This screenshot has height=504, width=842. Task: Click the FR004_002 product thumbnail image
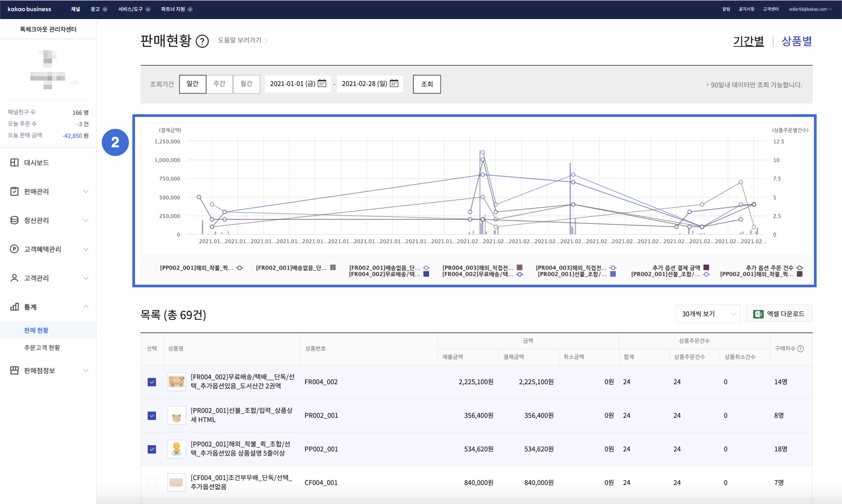click(x=176, y=382)
